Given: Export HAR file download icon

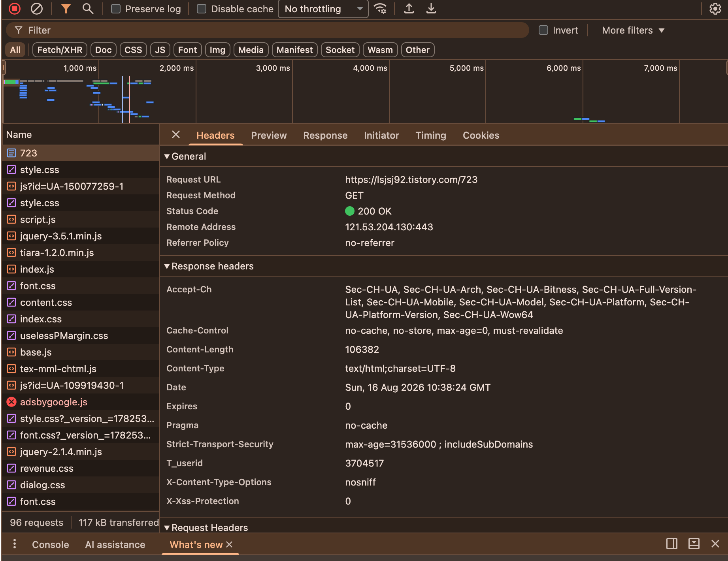Looking at the screenshot, I should (x=431, y=9).
